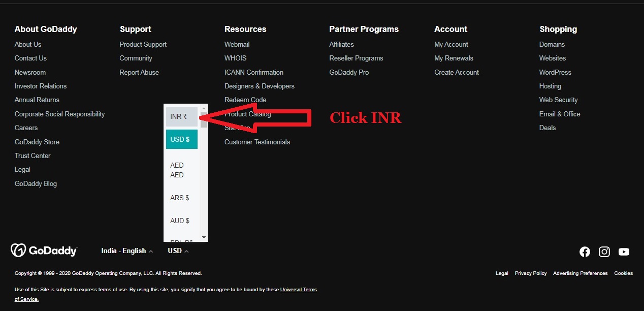Open Email & Office link

click(x=560, y=114)
